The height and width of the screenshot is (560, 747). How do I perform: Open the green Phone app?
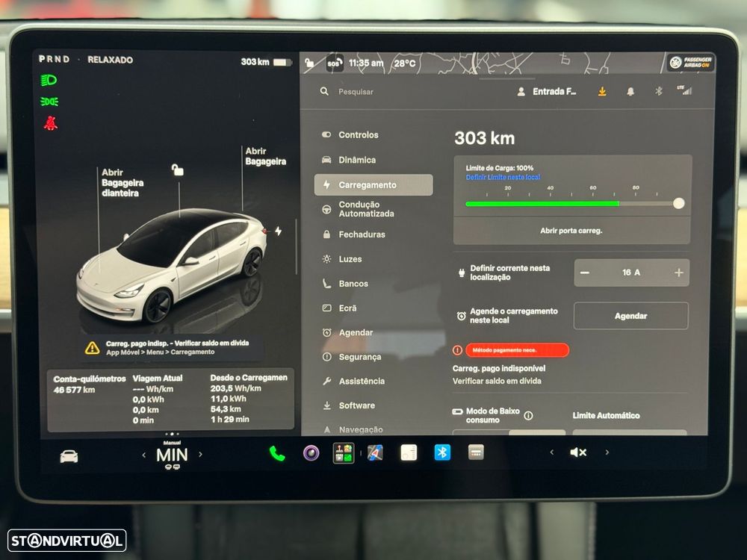pyautogui.click(x=277, y=453)
